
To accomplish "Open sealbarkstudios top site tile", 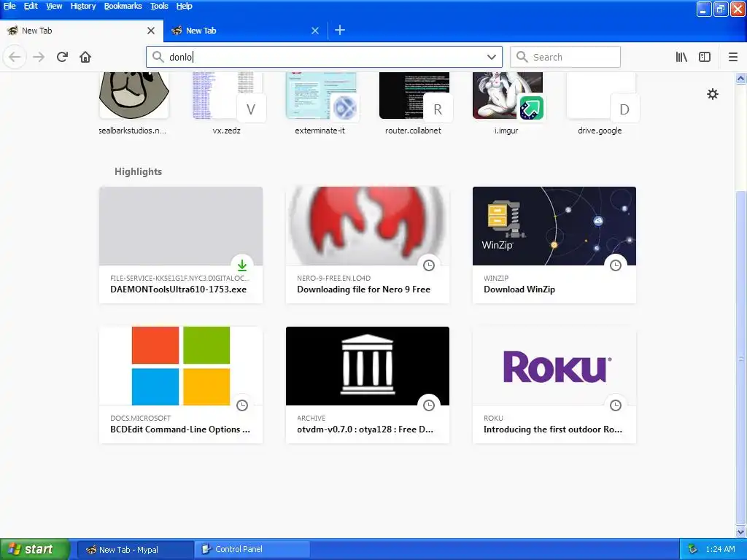I will (x=134, y=104).
